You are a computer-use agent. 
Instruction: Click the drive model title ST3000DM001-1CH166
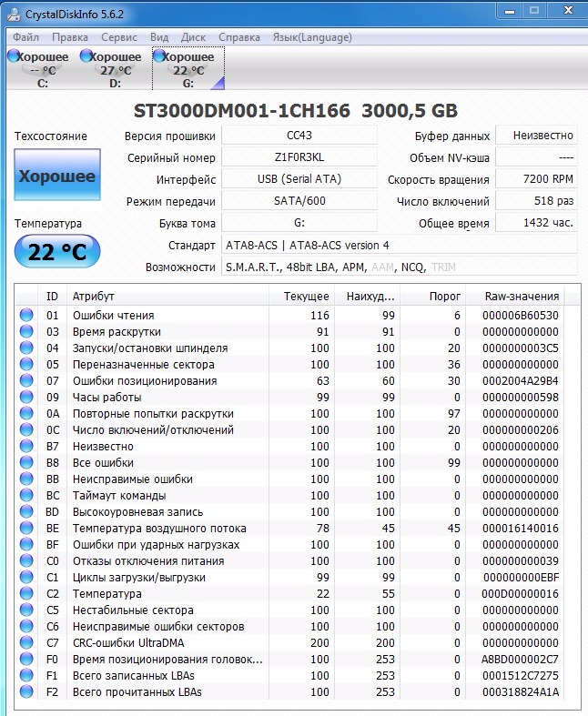(x=242, y=111)
